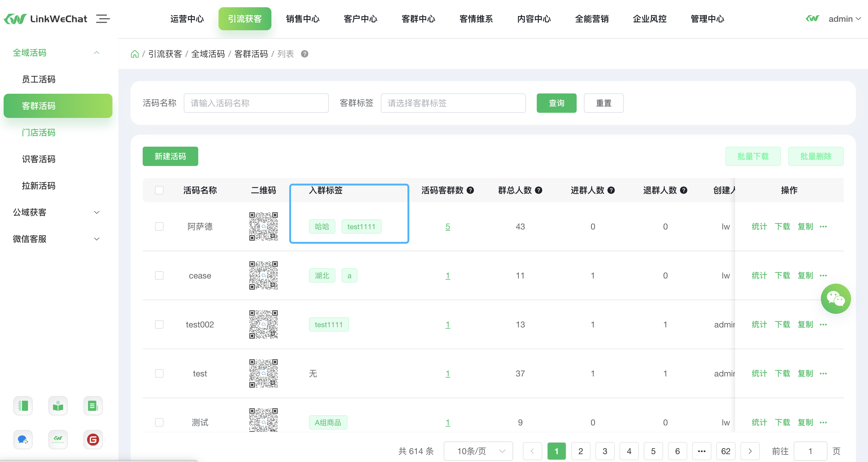Click the help icon beside 列表 breadcrumb
868x462 pixels.
(x=305, y=54)
